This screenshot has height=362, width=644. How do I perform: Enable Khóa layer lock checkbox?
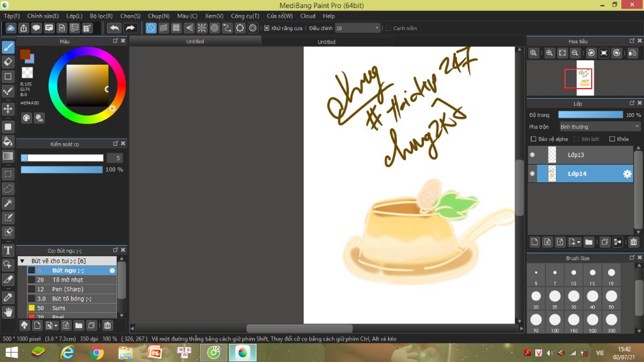612,139
